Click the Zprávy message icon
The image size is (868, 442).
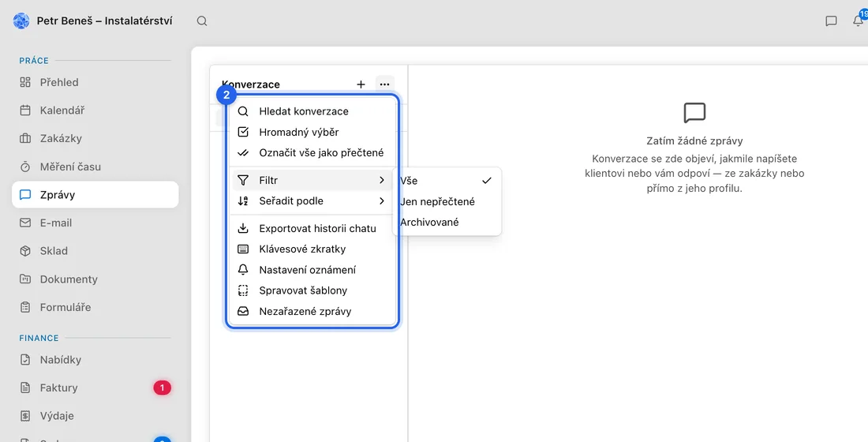[25, 195]
